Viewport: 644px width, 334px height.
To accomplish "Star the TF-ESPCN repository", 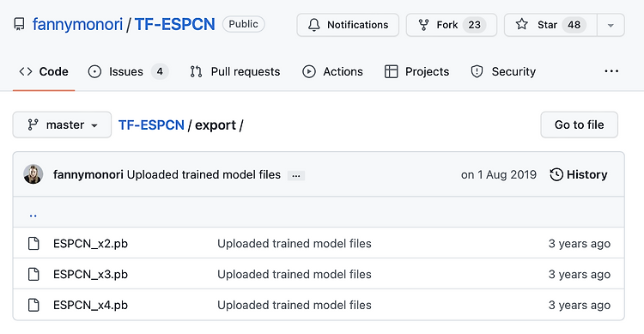I will pyautogui.click(x=550, y=25).
